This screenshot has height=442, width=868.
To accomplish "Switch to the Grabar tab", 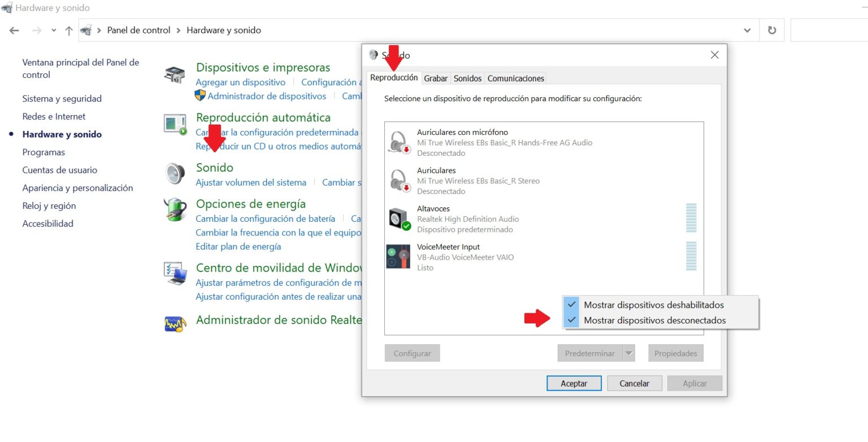I will coord(436,78).
